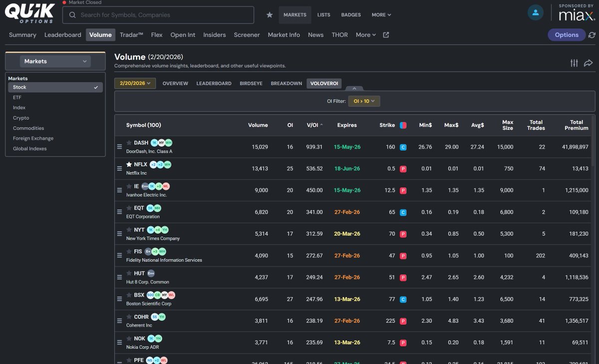Unfavorite NFLX using its star
This screenshot has height=364, width=599.
click(129, 165)
